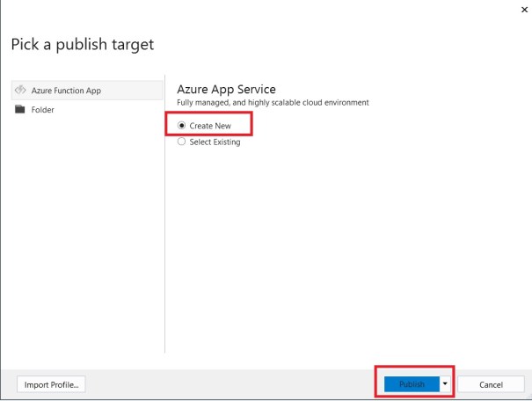Switch to the Folder publish target

pyautogui.click(x=87, y=110)
